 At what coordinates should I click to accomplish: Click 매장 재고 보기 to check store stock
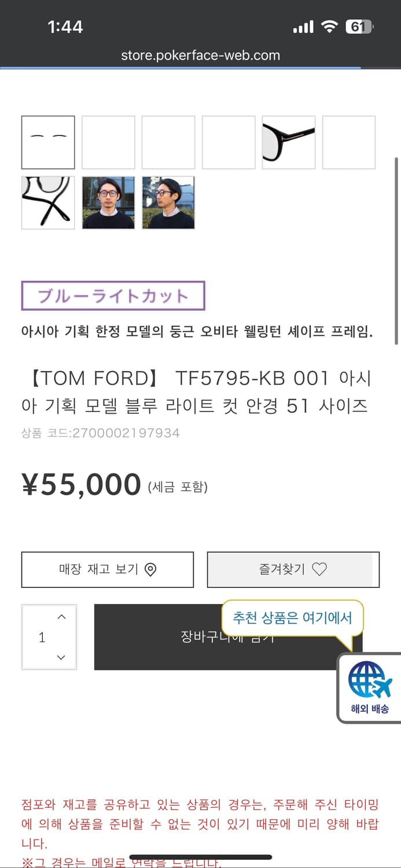click(x=107, y=569)
